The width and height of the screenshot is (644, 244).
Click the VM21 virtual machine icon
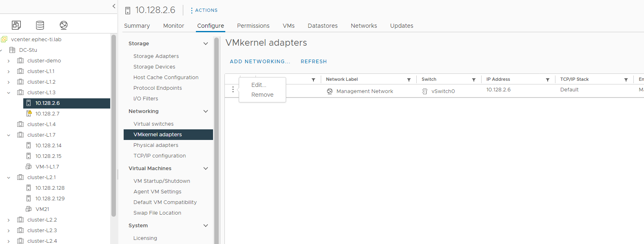point(29,209)
